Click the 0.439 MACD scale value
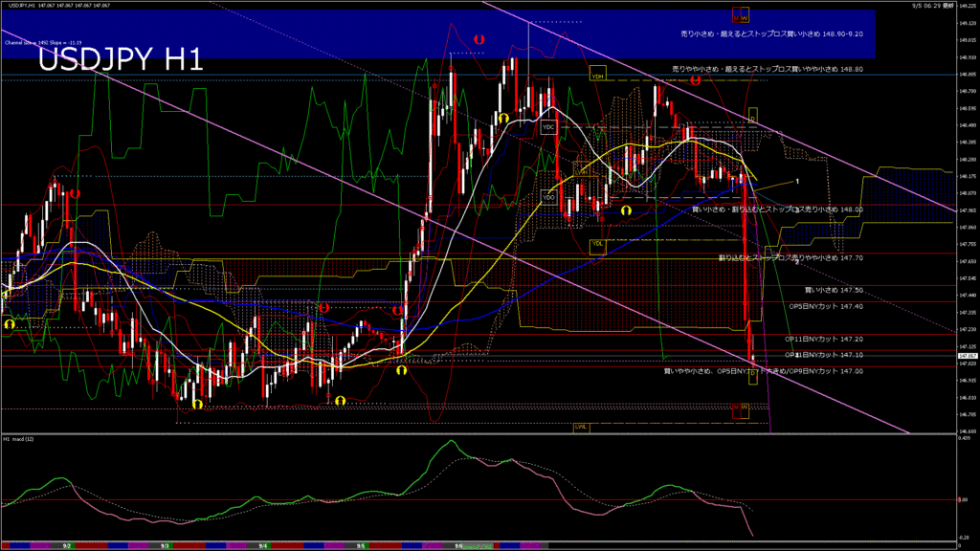Image resolution: width=980 pixels, height=551 pixels. [x=964, y=438]
